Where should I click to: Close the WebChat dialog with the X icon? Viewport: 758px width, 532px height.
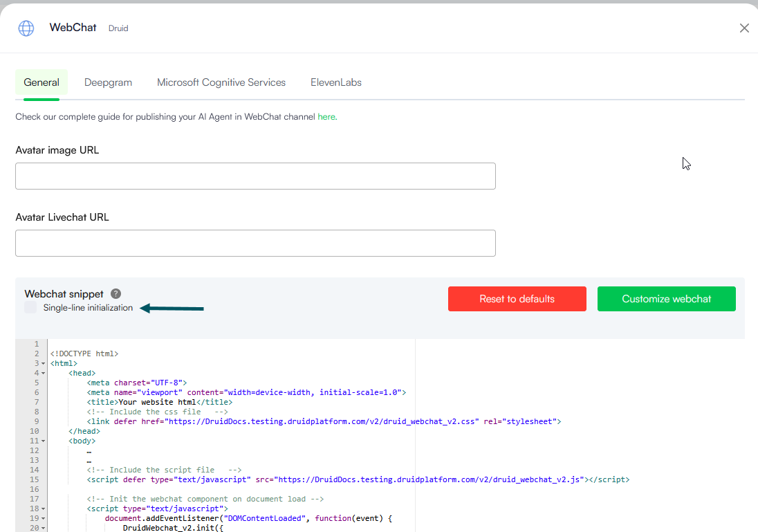click(x=744, y=28)
